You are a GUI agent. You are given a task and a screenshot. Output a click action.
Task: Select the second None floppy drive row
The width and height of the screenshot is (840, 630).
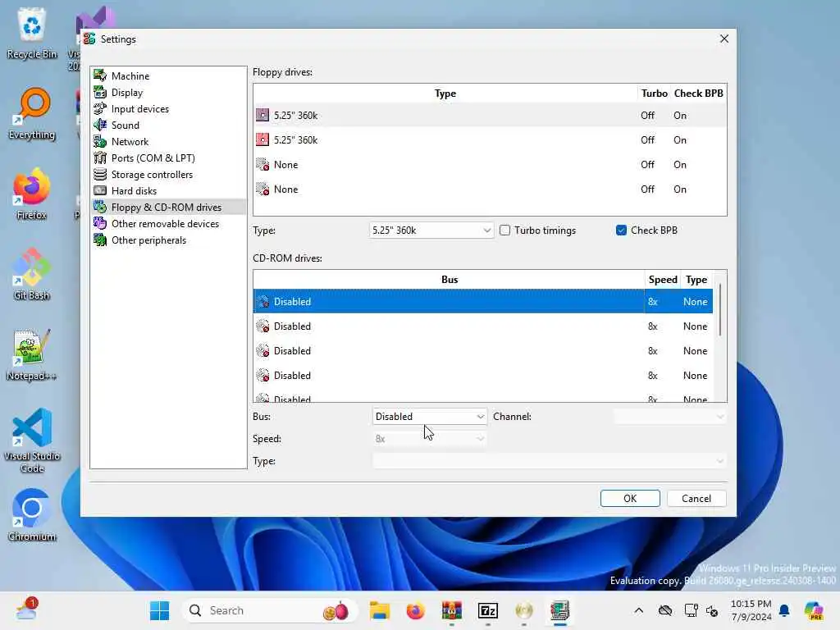click(490, 189)
